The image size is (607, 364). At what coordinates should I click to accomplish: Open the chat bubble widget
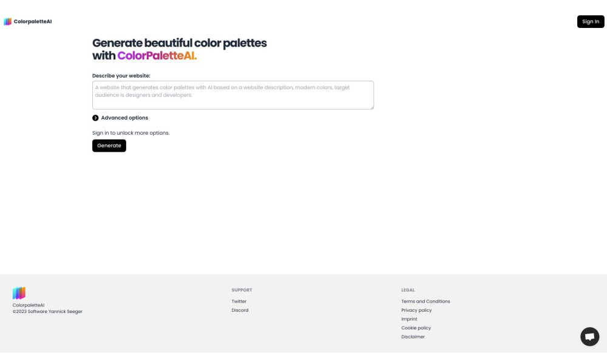589,337
